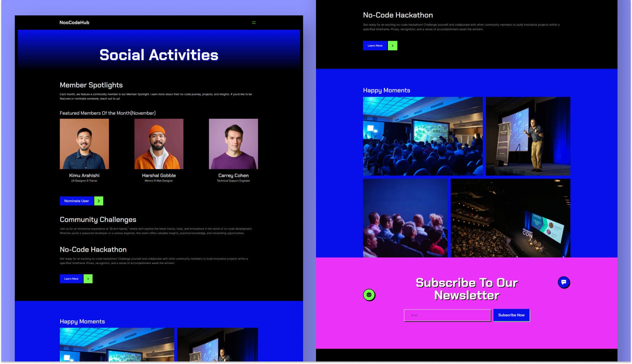The height and width of the screenshot is (364, 632).
Task: Open the stage speaker photo in Happy Moments
Action: 528,136
